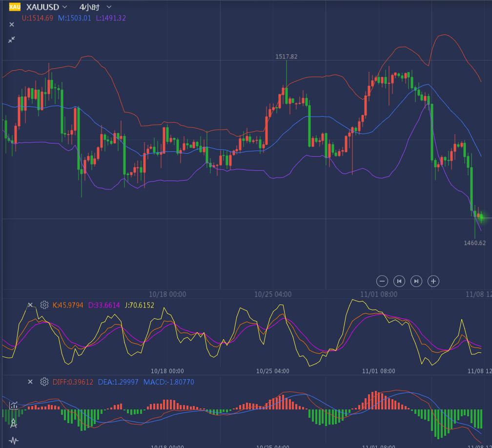Click the 1517.82 high price marker
492x448 pixels.
[286, 57]
